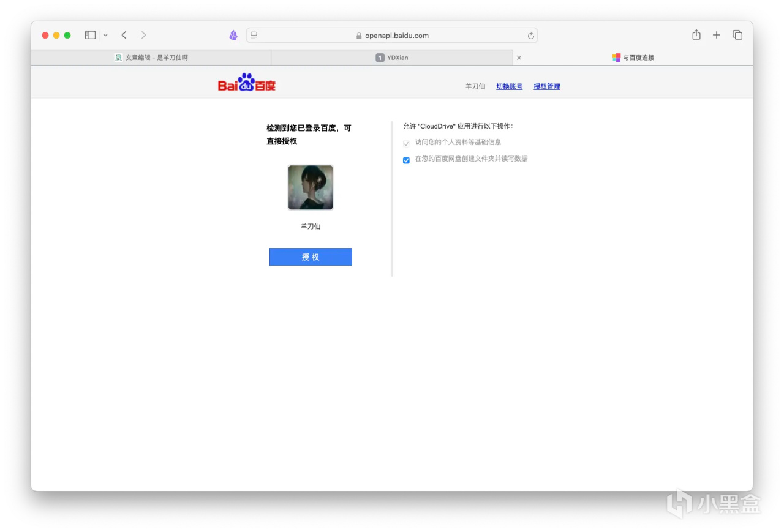This screenshot has height=532, width=784.
Task: Go back with the left arrow
Action: coord(124,35)
